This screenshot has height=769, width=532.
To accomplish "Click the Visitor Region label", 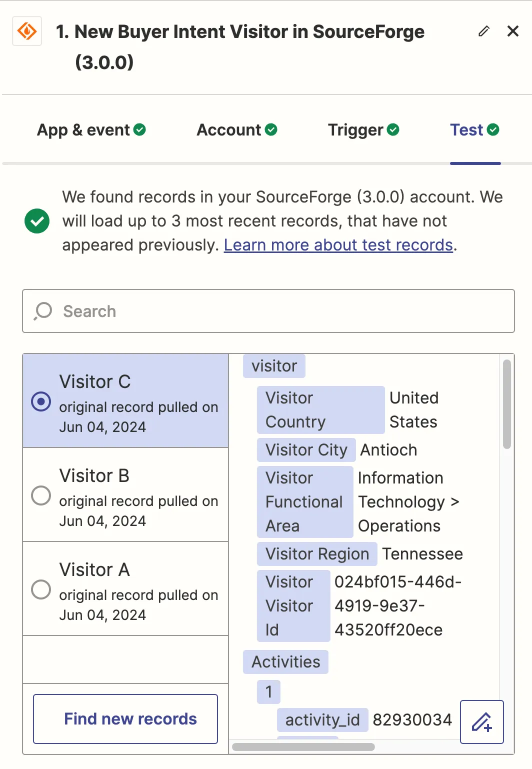I will [x=317, y=554].
